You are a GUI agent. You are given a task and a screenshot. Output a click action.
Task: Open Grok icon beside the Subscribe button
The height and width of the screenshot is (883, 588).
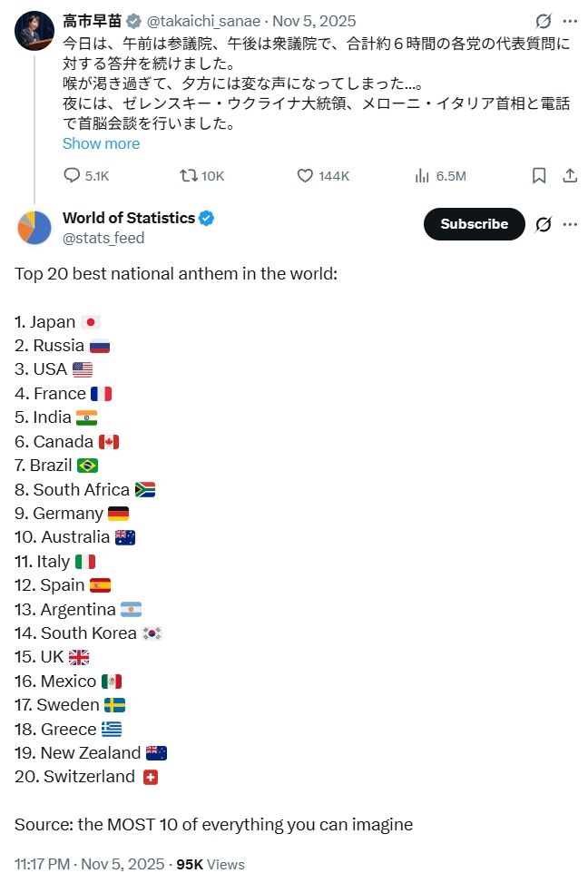click(x=544, y=224)
